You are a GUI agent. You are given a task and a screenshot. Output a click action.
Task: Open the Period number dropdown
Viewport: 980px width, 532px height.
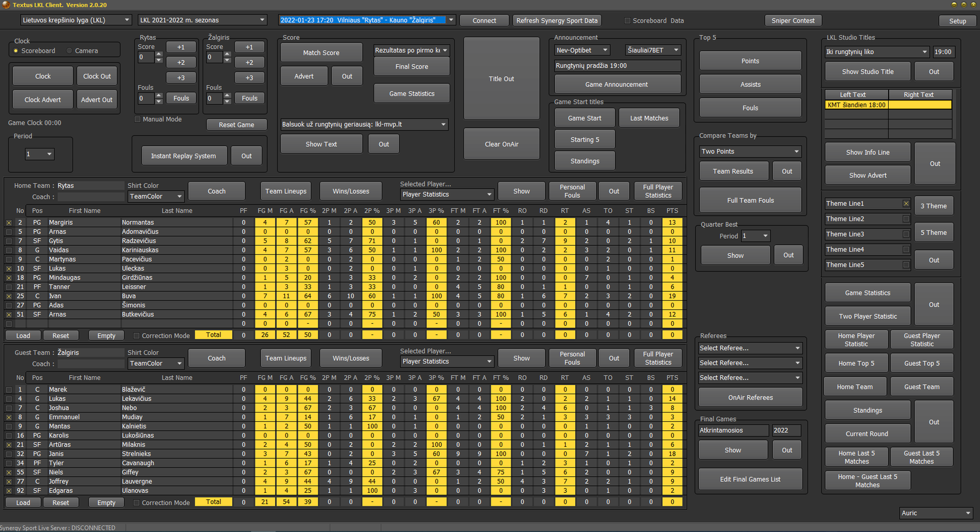pos(40,154)
